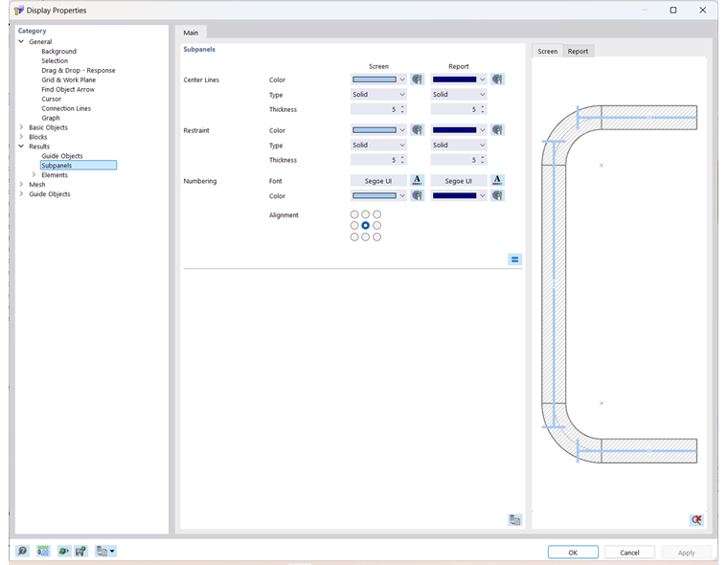Click the 0.00 units icon in bottom toolbar

[43, 551]
